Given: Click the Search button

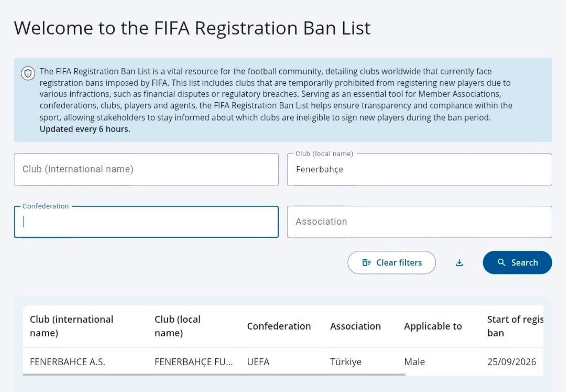Looking at the screenshot, I should 517,262.
